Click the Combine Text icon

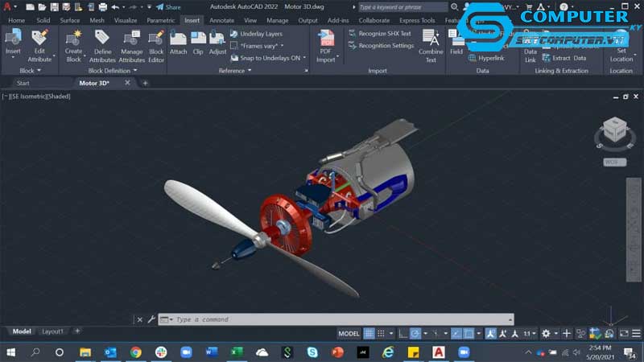(x=431, y=38)
